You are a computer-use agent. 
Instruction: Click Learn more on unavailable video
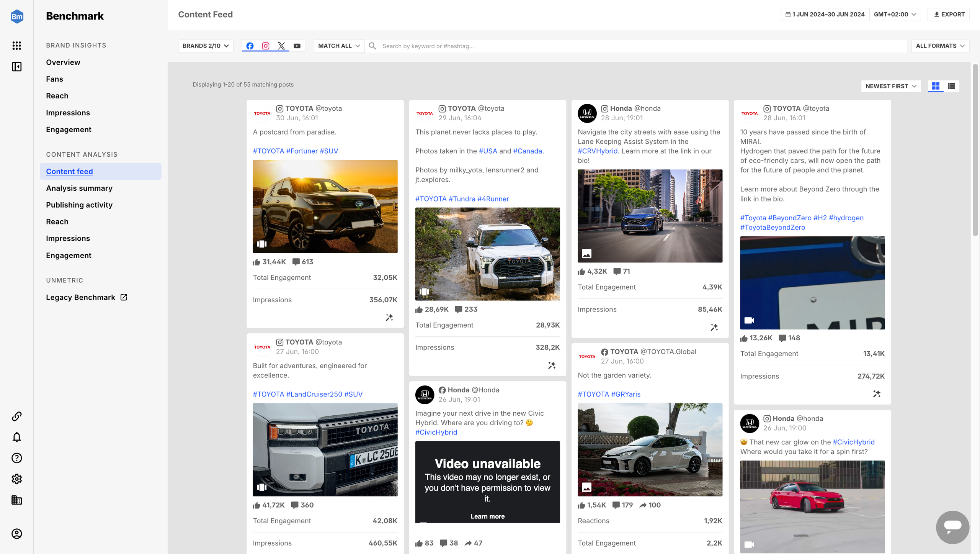[x=488, y=516]
